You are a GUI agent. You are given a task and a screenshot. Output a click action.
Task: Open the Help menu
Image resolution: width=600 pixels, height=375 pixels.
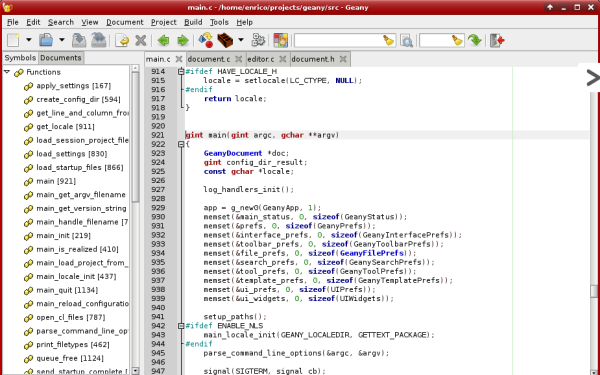point(245,22)
